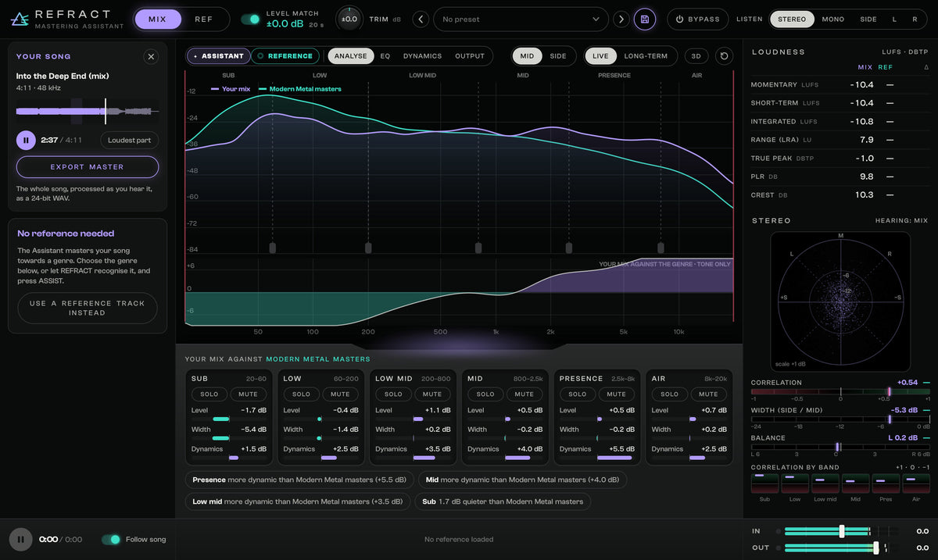This screenshot has width=938, height=560.
Task: Save the preset with the disk icon
Action: [645, 19]
